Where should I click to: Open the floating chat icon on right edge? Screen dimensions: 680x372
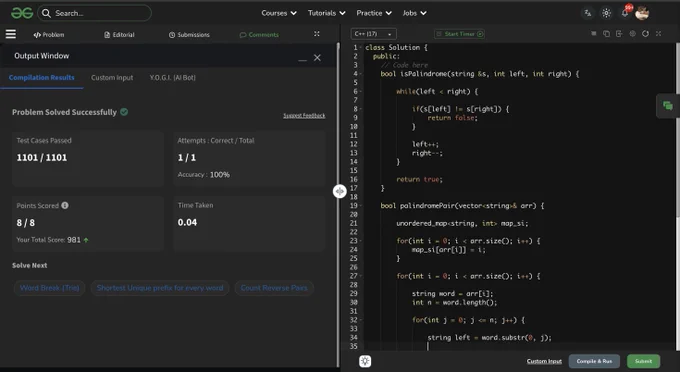pos(668,106)
